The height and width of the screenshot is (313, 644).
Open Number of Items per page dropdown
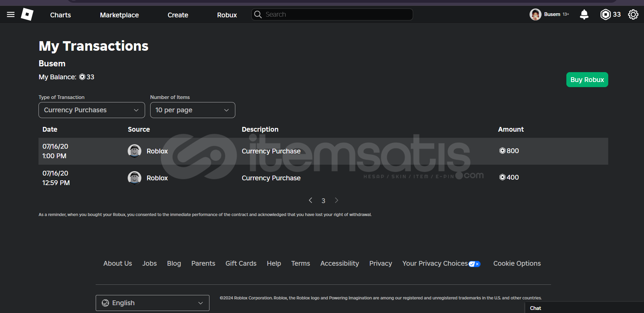click(193, 110)
